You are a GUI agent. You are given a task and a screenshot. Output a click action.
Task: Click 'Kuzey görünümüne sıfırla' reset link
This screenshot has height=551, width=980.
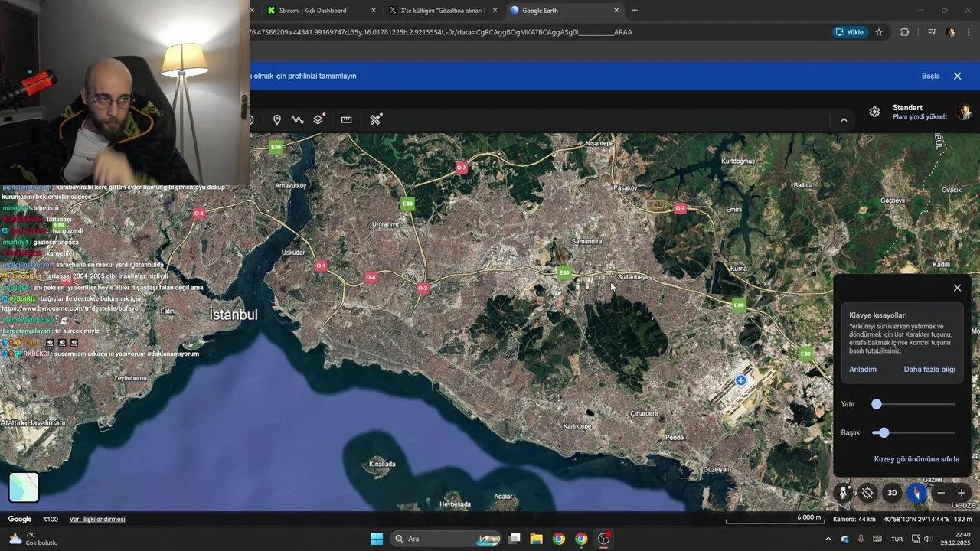coord(916,459)
